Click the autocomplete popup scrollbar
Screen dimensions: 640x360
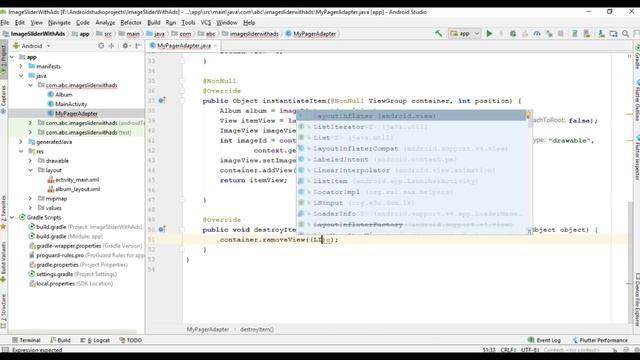(529, 119)
